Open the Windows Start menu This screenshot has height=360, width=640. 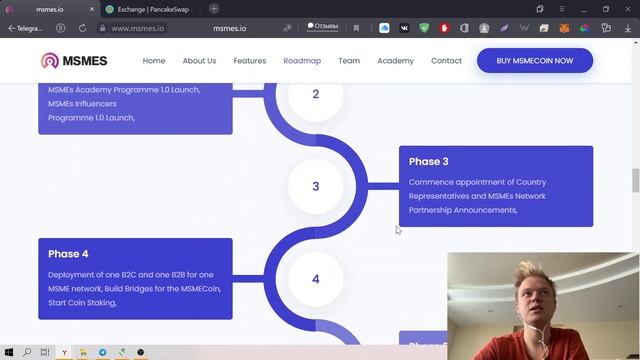click(x=9, y=352)
